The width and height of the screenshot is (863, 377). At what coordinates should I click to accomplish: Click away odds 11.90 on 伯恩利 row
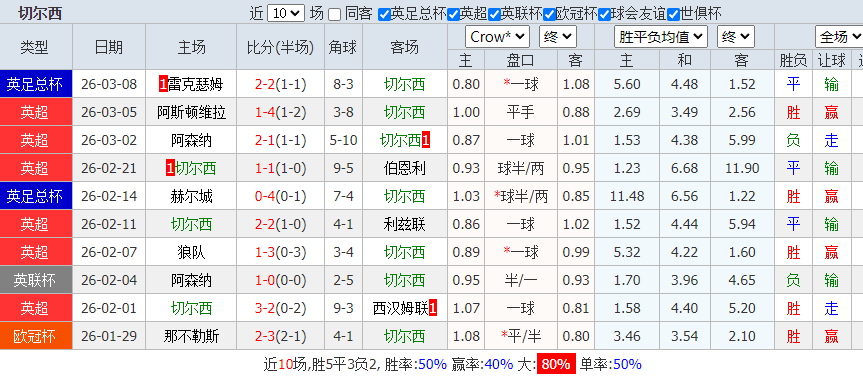click(x=741, y=168)
